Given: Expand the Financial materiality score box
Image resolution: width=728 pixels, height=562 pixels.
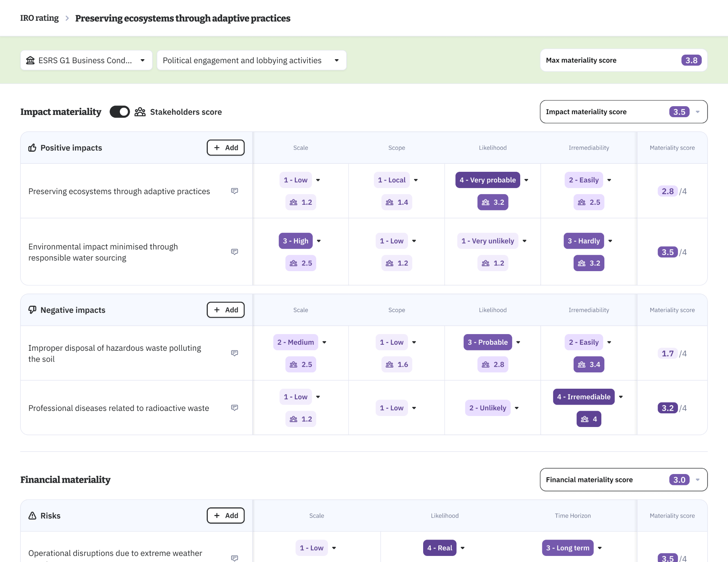Looking at the screenshot, I should [x=623, y=480].
